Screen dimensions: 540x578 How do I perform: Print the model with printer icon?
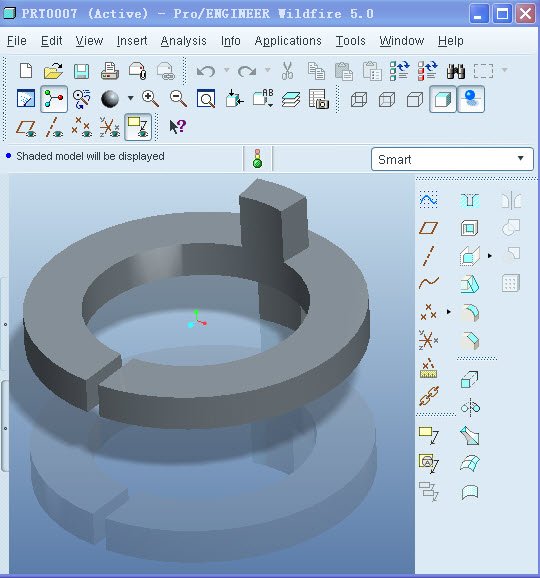[109, 71]
